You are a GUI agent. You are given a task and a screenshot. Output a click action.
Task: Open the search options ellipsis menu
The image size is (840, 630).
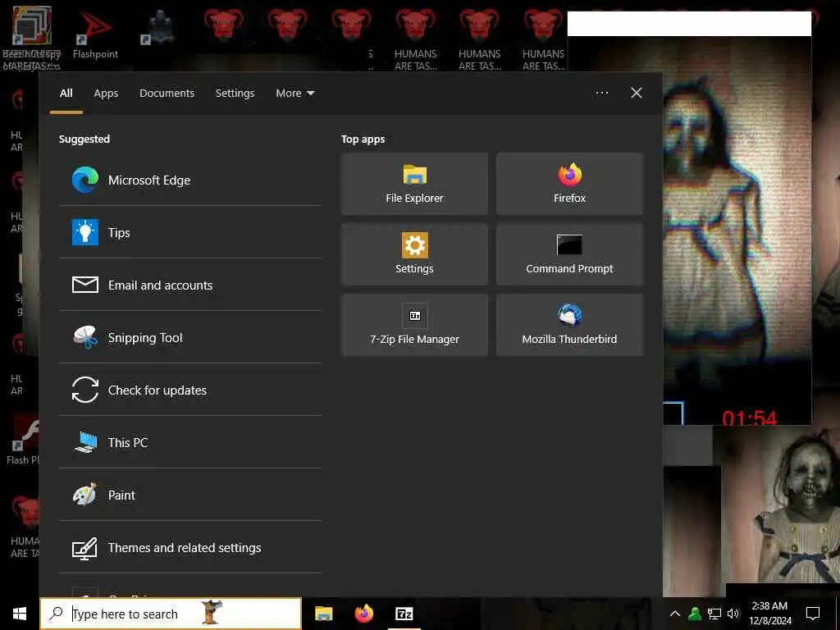[x=602, y=94]
